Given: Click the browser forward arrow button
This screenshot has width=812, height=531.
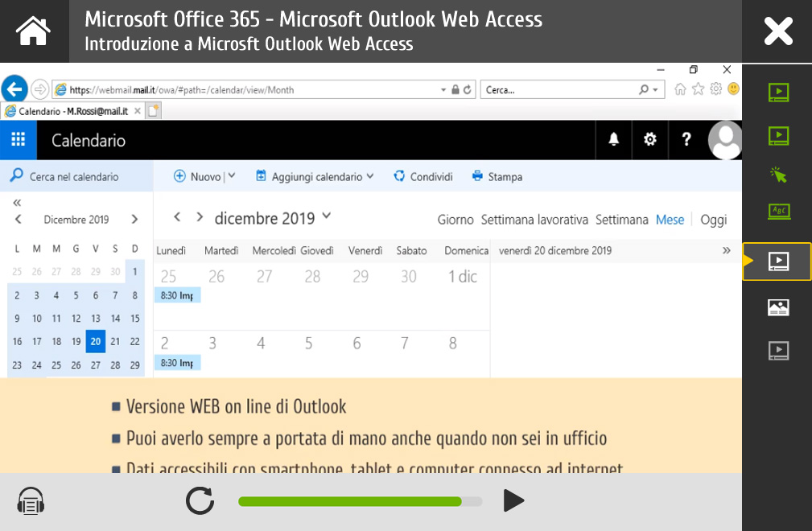Looking at the screenshot, I should (40, 89).
